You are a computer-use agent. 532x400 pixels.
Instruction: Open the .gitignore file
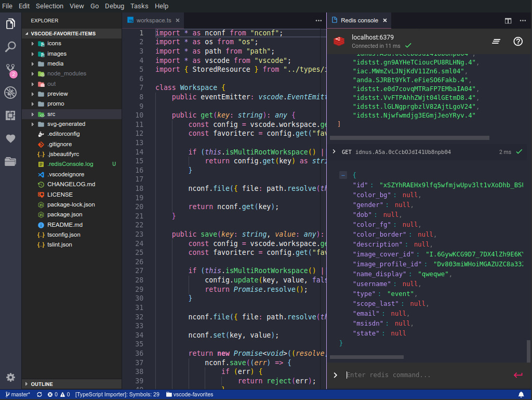(72, 144)
